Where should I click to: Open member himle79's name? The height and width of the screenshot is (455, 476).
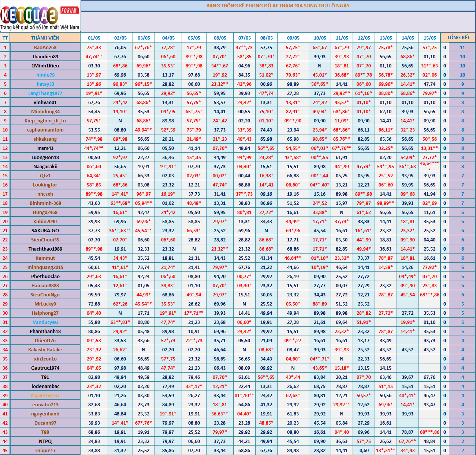coord(45,75)
